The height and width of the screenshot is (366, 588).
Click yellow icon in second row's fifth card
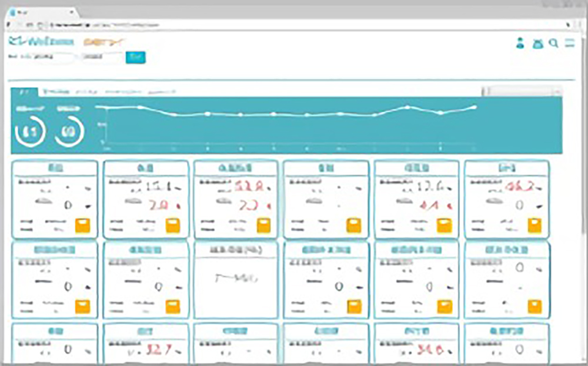point(445,307)
